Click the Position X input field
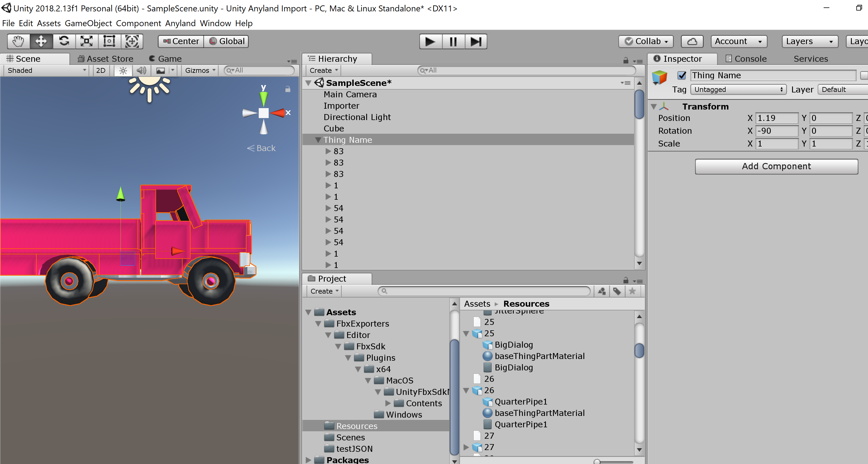The width and height of the screenshot is (868, 464). [x=776, y=118]
